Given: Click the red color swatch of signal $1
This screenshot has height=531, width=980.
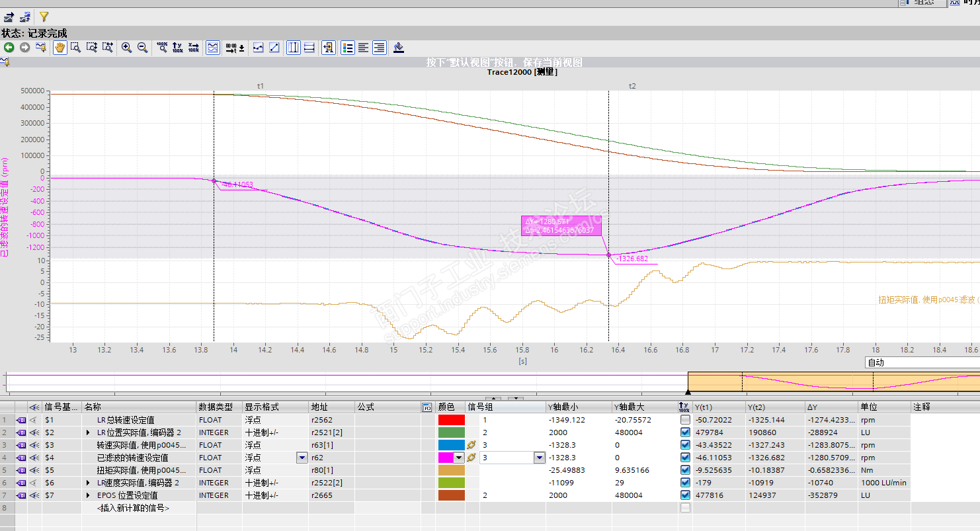Looking at the screenshot, I should 451,420.
